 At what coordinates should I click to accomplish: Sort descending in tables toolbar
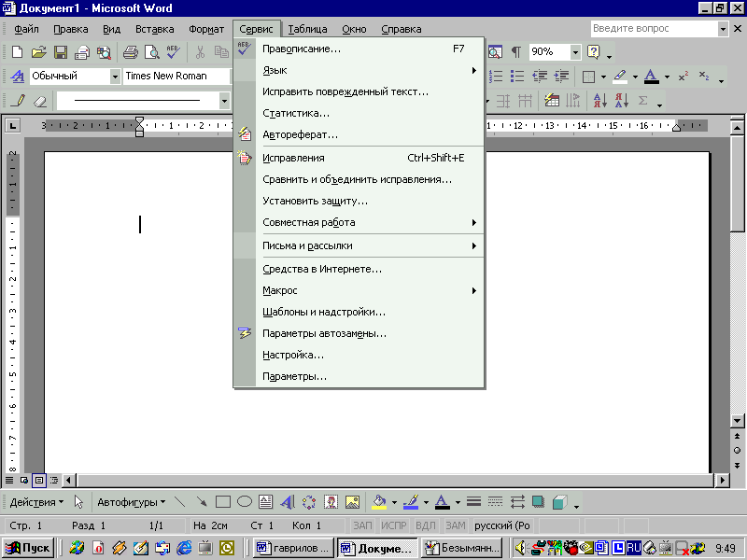click(x=621, y=101)
